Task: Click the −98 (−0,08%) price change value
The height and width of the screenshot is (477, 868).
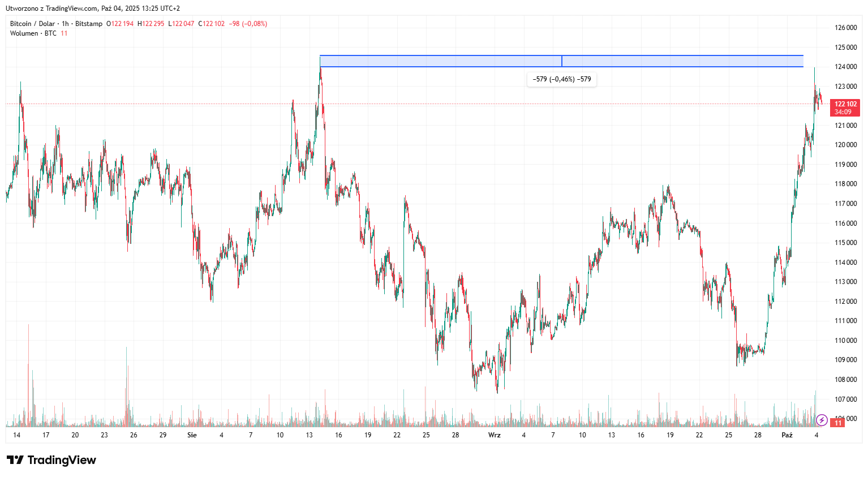Action: tap(248, 24)
